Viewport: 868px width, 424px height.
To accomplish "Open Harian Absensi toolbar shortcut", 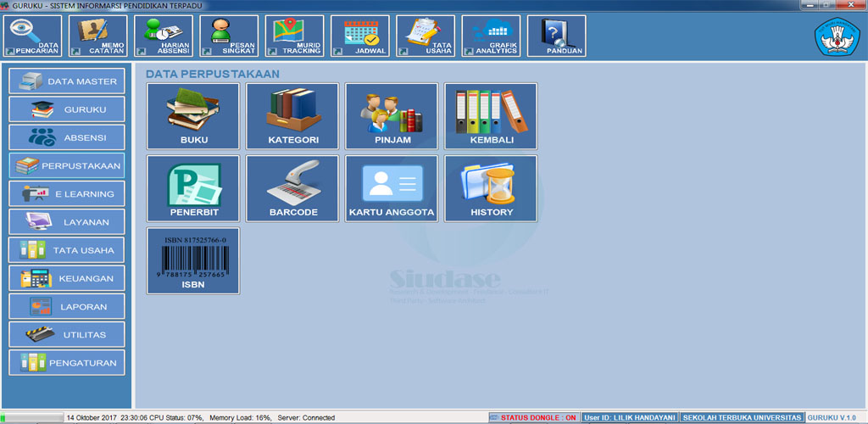I will click(x=164, y=36).
